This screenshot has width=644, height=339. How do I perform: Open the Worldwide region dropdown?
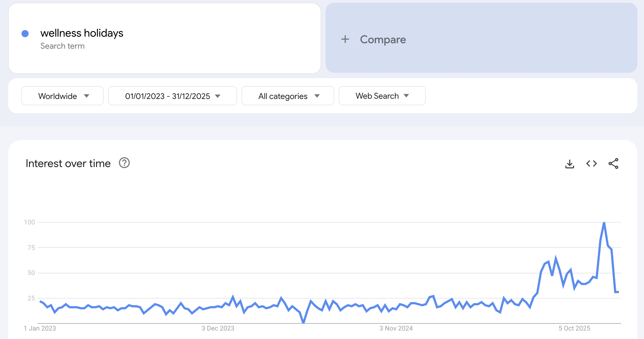click(x=62, y=96)
